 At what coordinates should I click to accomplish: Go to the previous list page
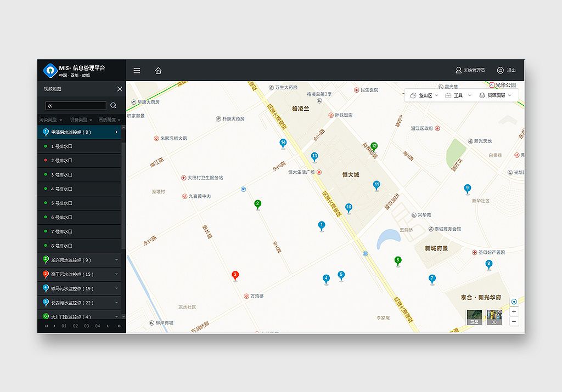click(x=54, y=326)
